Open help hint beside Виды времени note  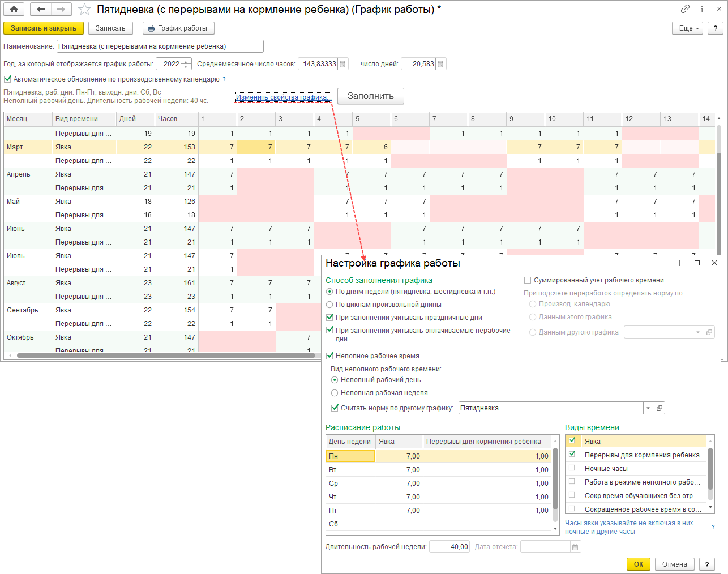pos(713,527)
